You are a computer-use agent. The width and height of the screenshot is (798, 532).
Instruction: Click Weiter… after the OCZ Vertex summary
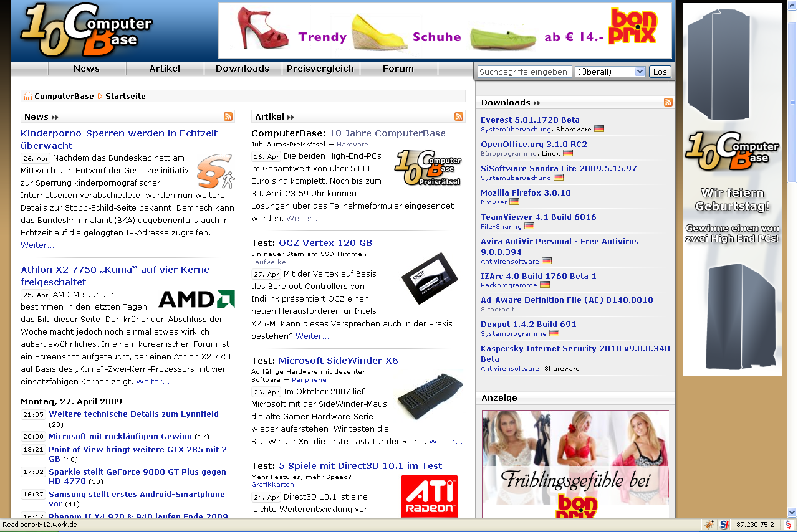(x=312, y=336)
